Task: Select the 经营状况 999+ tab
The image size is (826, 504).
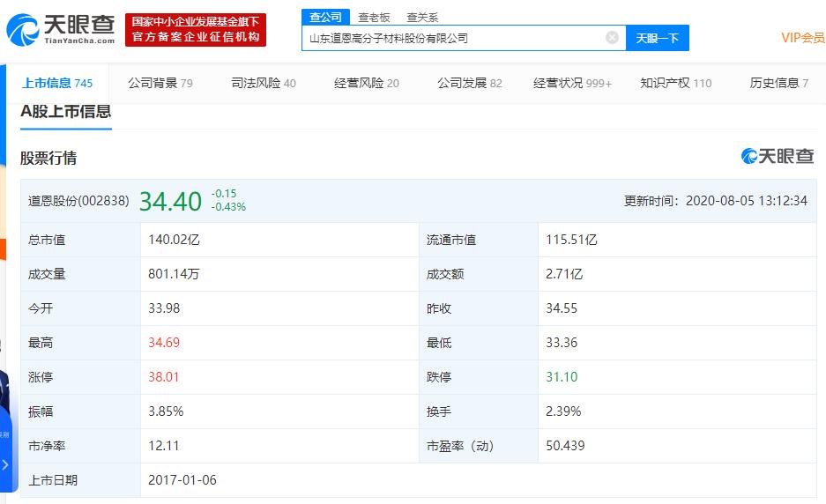Action: pos(572,83)
